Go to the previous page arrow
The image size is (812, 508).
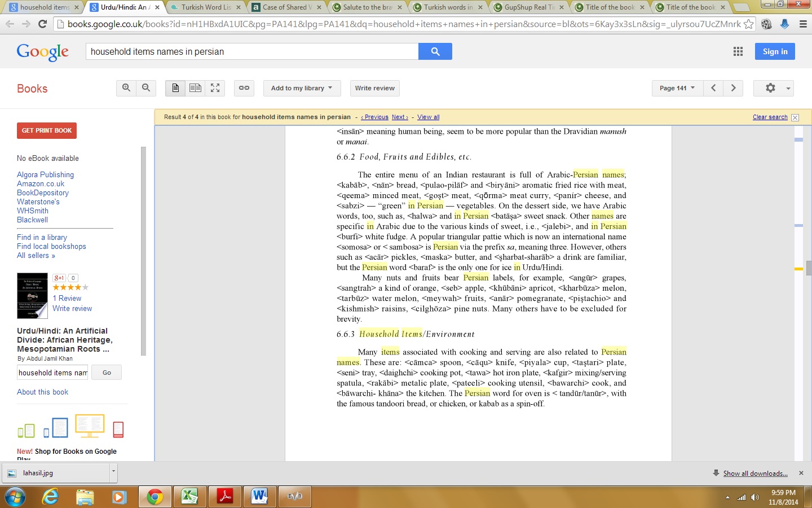pos(713,88)
